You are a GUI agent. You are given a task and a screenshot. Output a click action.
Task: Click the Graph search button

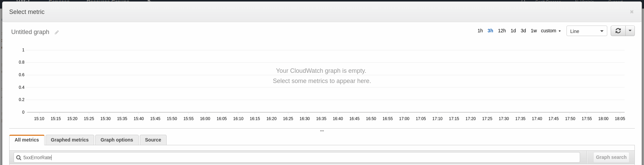(x=611, y=157)
